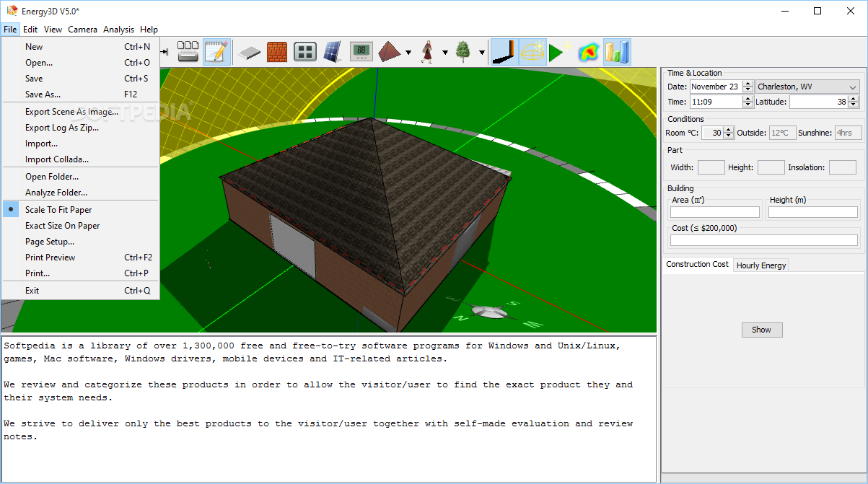This screenshot has height=484, width=868.
Task: Click the Show button
Action: coord(761,330)
